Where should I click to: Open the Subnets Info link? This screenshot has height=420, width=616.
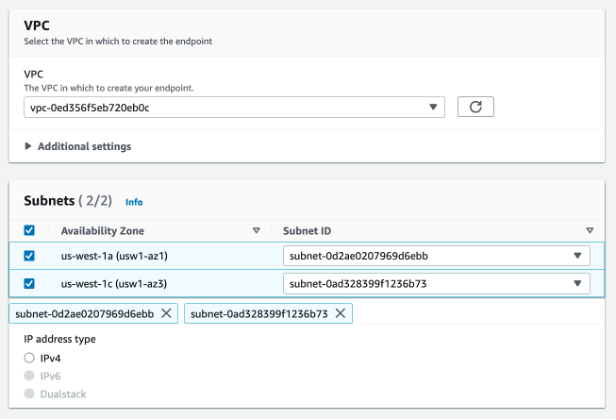[134, 202]
